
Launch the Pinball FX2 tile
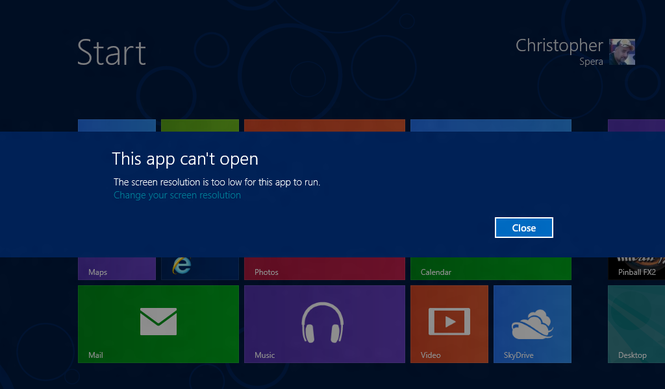[636, 269]
